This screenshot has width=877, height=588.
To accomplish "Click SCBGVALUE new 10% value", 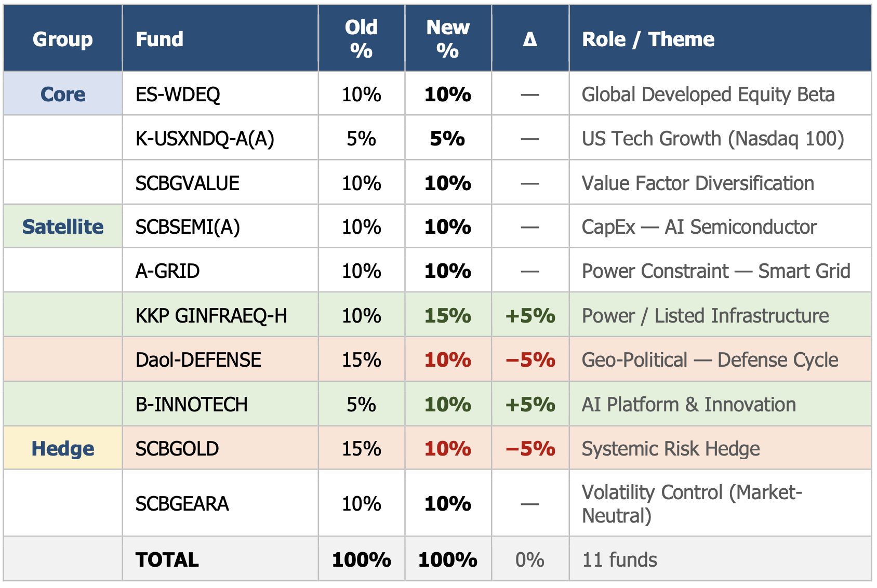I will point(448,183).
